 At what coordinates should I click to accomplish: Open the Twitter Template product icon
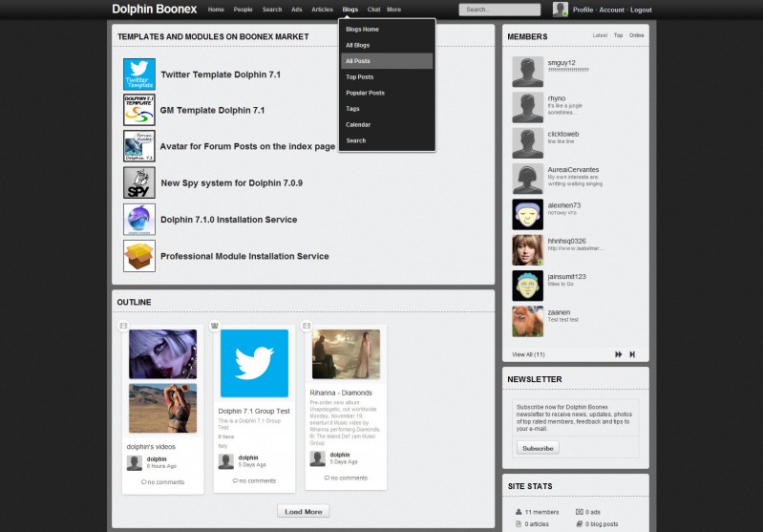coord(139,74)
